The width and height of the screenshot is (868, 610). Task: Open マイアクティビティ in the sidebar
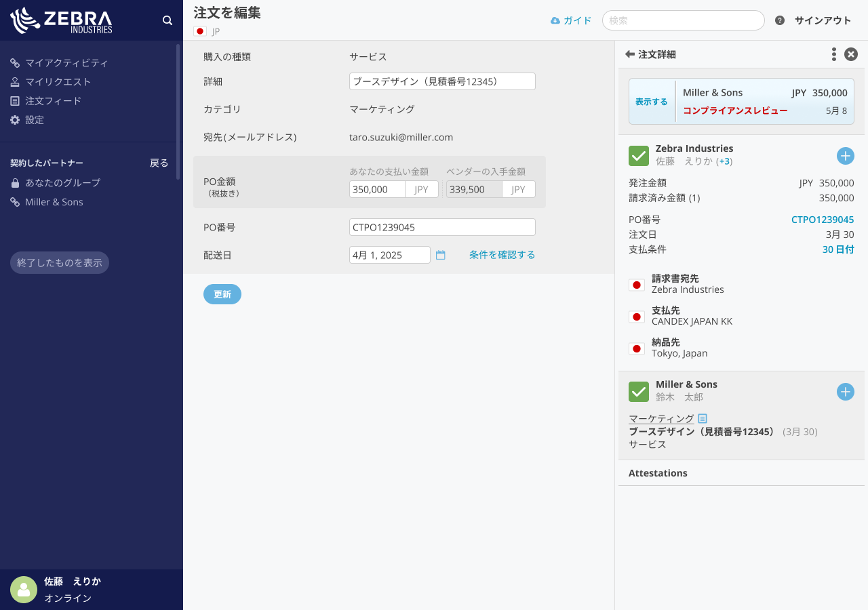pyautogui.click(x=66, y=62)
